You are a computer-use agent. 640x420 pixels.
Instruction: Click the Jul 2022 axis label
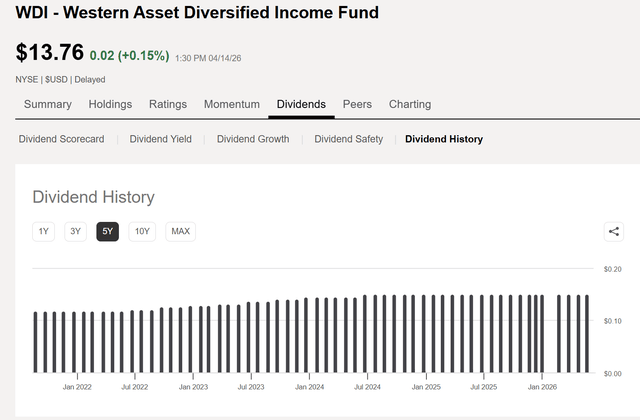(x=135, y=387)
